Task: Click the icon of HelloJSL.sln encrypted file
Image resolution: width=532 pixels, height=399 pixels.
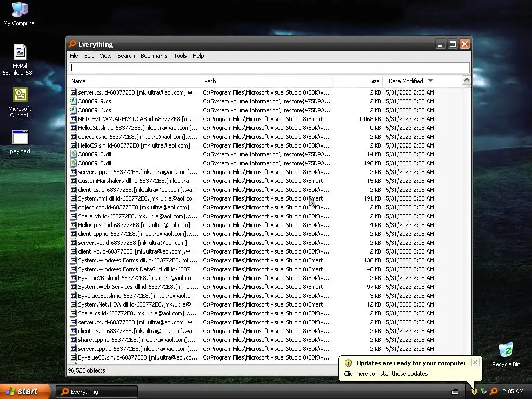Action: pos(73,128)
